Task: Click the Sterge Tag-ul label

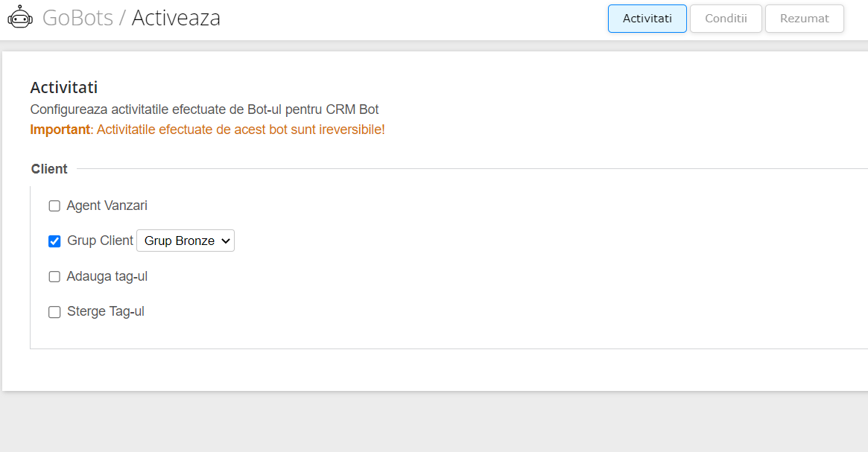Action: (106, 311)
